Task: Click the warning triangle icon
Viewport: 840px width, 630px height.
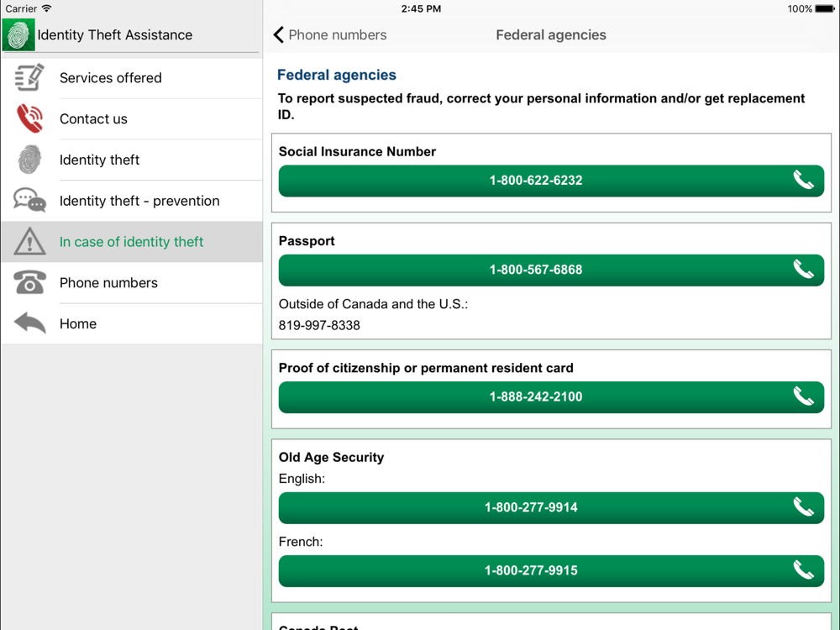Action: pos(29,241)
